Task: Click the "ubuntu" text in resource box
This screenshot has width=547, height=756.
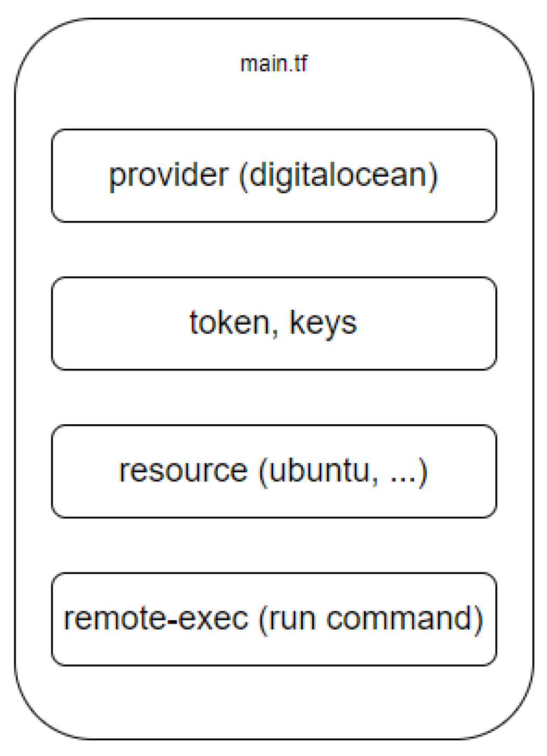Action: (x=319, y=471)
